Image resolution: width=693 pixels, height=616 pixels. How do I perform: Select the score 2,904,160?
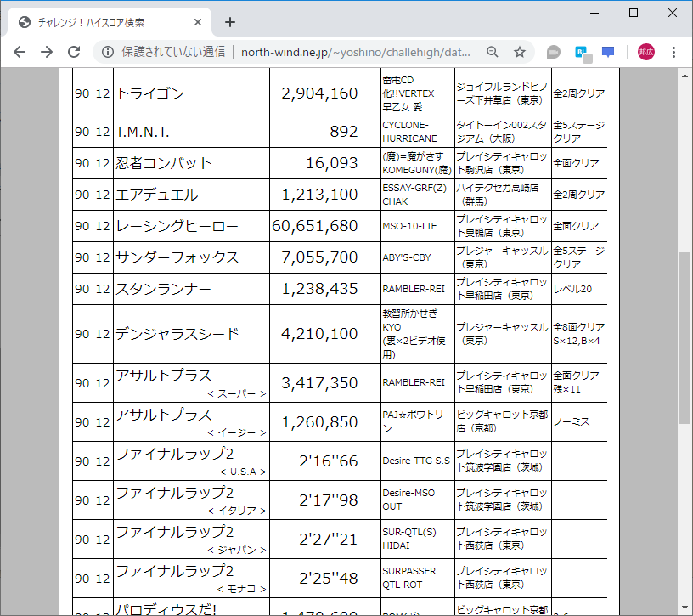[319, 93]
